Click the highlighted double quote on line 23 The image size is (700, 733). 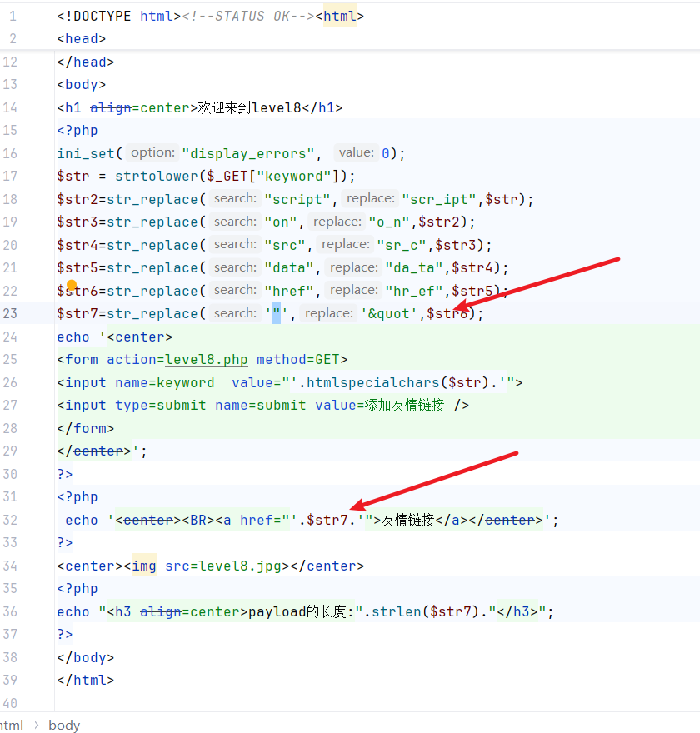(x=277, y=314)
